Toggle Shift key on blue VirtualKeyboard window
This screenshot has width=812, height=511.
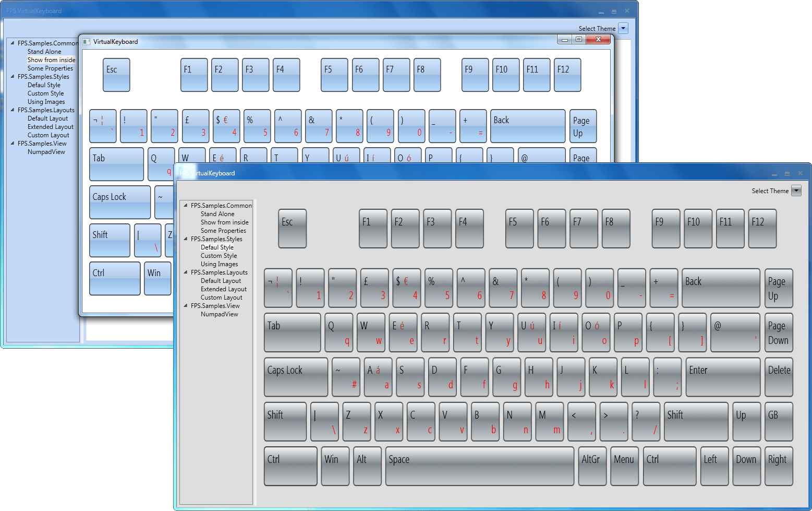tap(110, 241)
